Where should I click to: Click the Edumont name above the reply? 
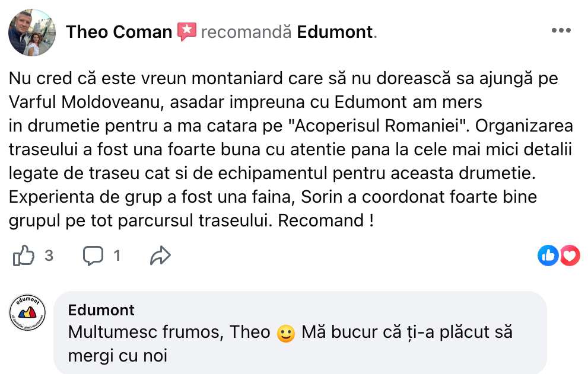pos(101,310)
